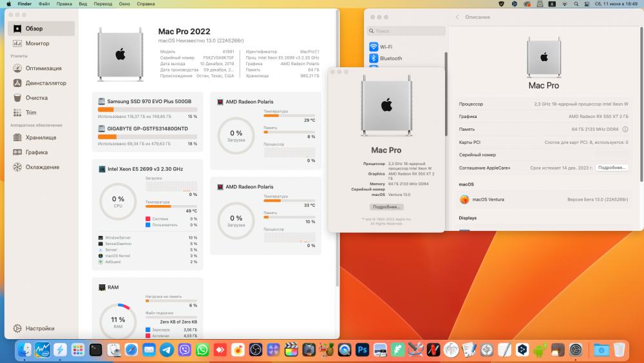Open Intel Power Gadget from the Dock
Viewport: 644px width, 363px height.
click(43, 350)
